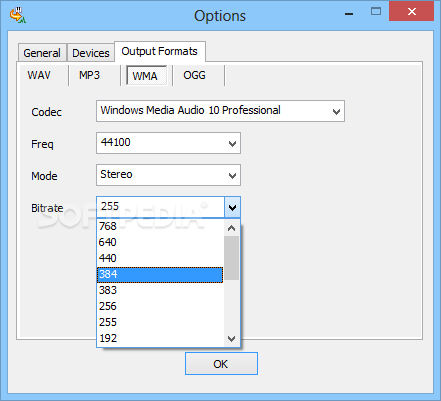The height and width of the screenshot is (401, 441).
Task: Click the bitrate list scroll down arrow
Action: tap(232, 339)
